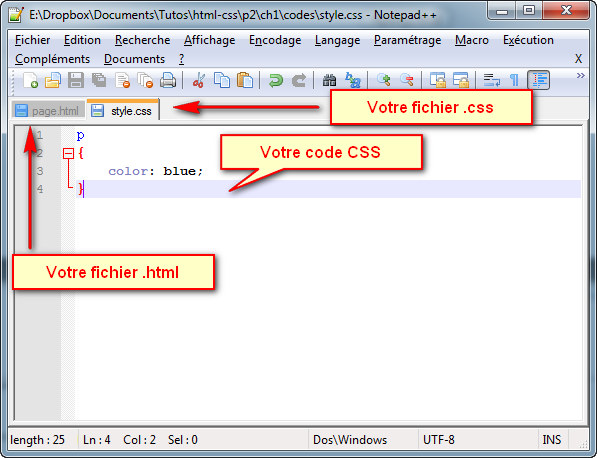Open the ? help menu
597x458 pixels.
[x=181, y=59]
